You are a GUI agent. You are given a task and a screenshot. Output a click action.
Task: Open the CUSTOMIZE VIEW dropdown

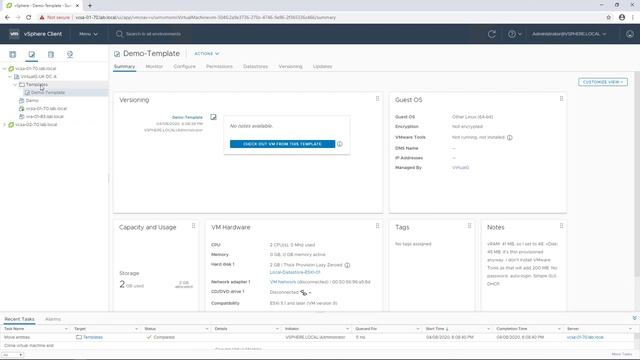point(603,82)
